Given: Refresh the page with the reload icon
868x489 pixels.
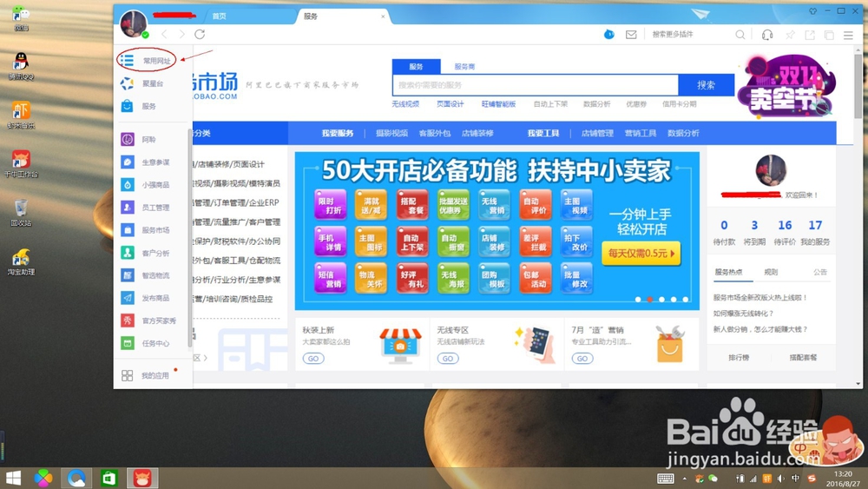Looking at the screenshot, I should (200, 35).
